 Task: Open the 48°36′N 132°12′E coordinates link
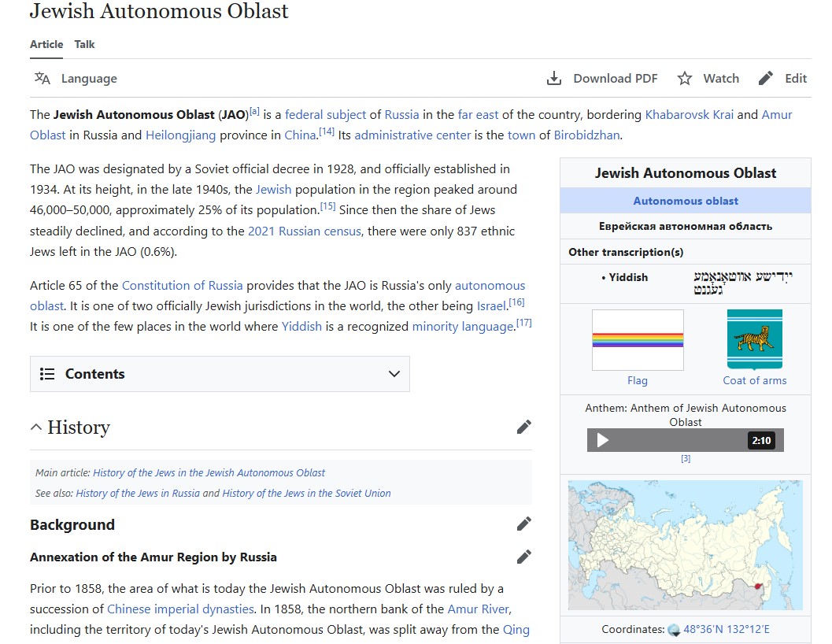(727, 630)
